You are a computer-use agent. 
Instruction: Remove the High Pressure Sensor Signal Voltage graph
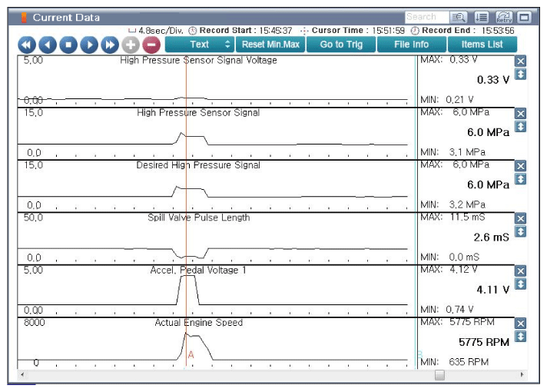coord(520,61)
